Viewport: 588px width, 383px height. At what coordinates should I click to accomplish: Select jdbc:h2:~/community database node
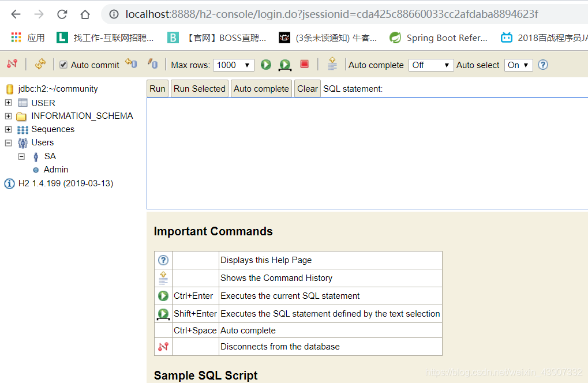pyautogui.click(x=58, y=89)
